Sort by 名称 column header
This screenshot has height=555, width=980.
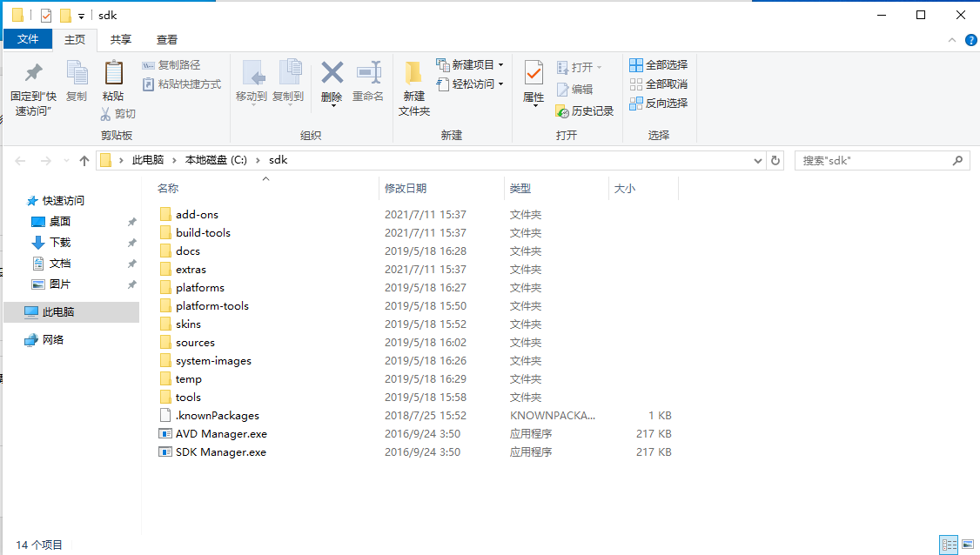tap(168, 188)
